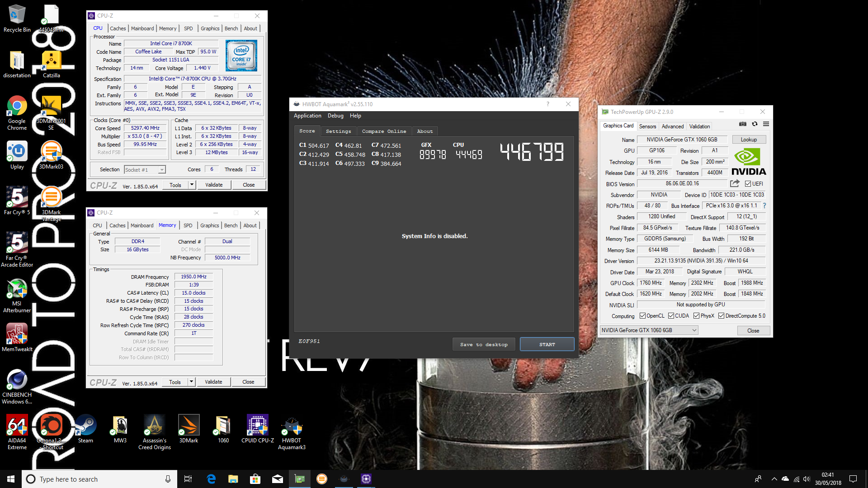868x488 pixels.
Task: Launch MSI Afterburner desktop shortcut
Action: (17, 296)
